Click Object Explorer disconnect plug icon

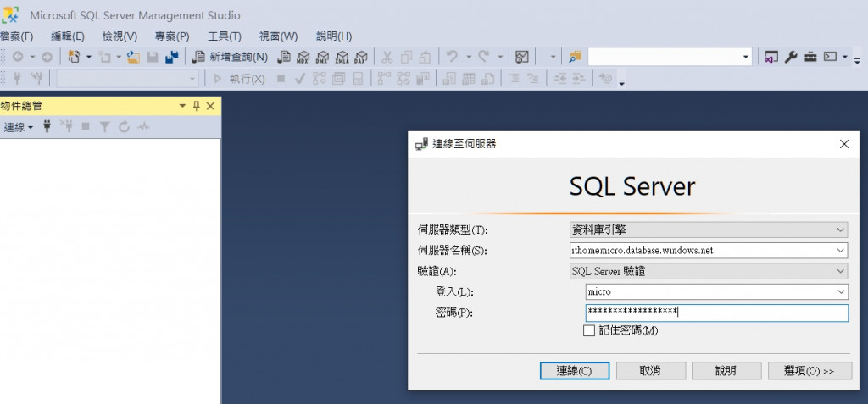66,127
